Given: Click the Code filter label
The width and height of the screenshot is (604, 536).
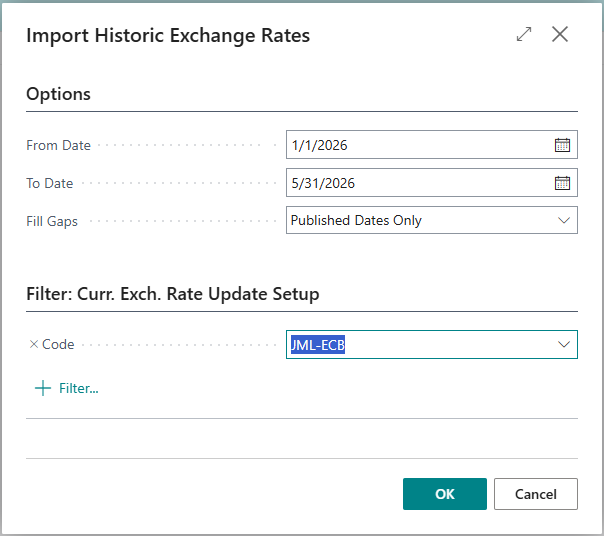Looking at the screenshot, I should tap(58, 344).
